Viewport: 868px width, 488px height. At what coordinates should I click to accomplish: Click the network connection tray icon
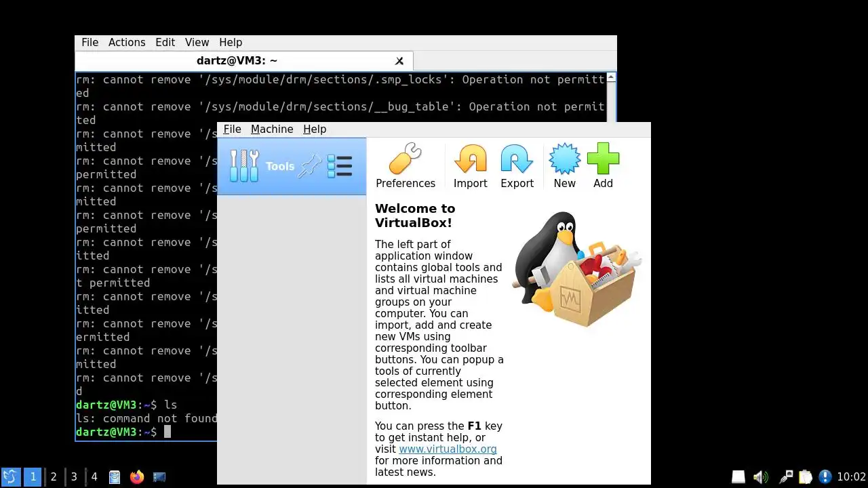pos(786,477)
